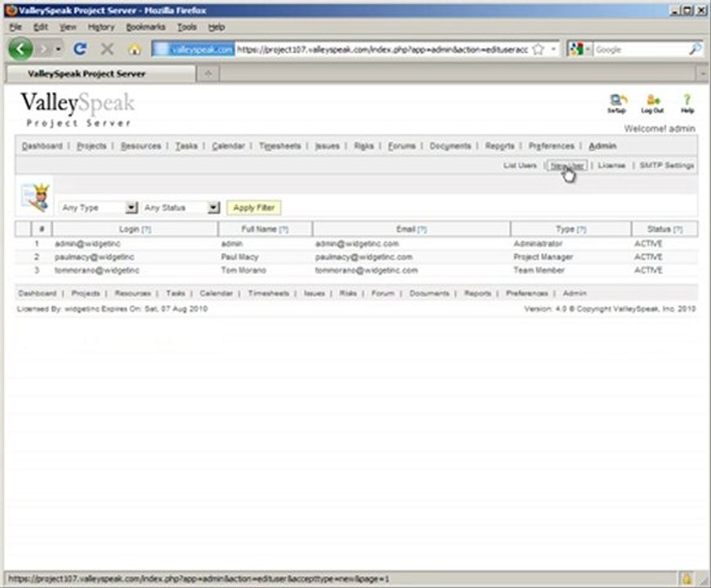Open the browser Help menu
This screenshot has height=588, width=711.
tap(217, 27)
